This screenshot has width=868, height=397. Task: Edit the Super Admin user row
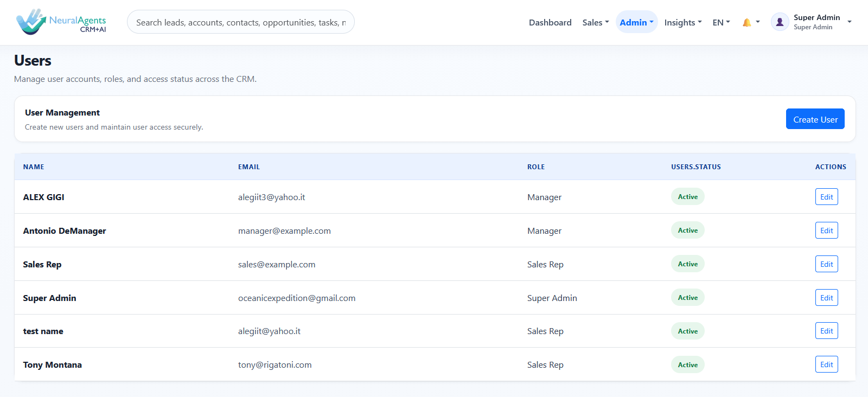[826, 298]
